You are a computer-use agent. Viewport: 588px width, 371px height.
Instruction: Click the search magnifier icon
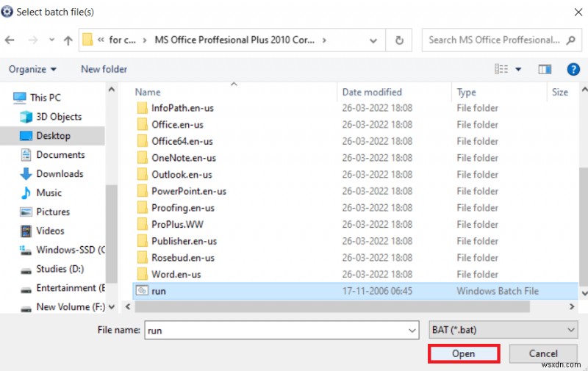pos(571,40)
